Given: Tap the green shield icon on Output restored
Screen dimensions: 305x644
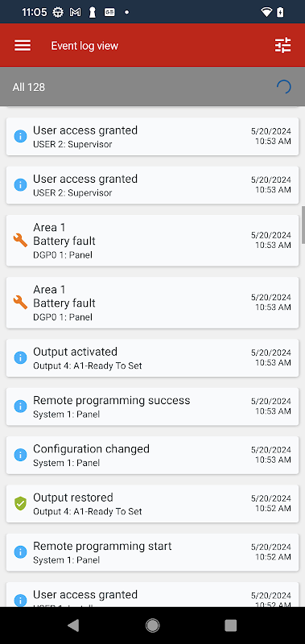Looking at the screenshot, I should [x=20, y=504].
